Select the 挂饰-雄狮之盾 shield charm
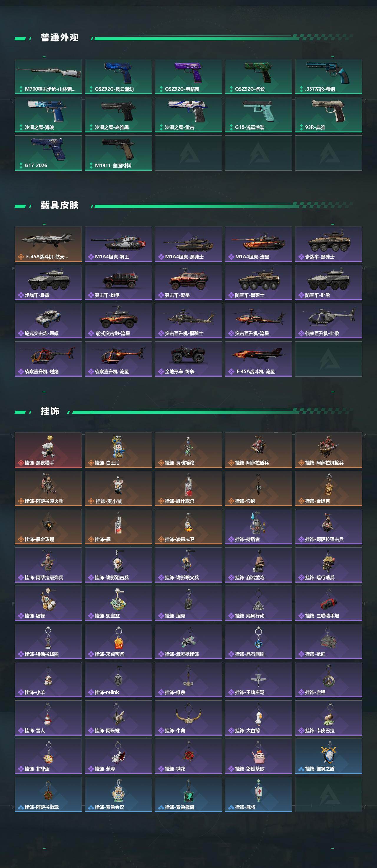Viewport: 377px width, 868px height. coord(329,756)
